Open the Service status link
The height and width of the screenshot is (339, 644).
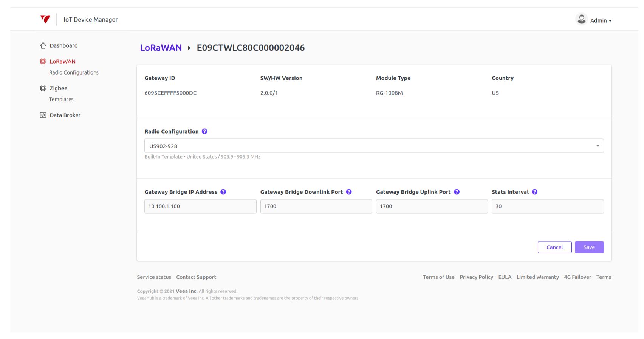click(x=154, y=277)
